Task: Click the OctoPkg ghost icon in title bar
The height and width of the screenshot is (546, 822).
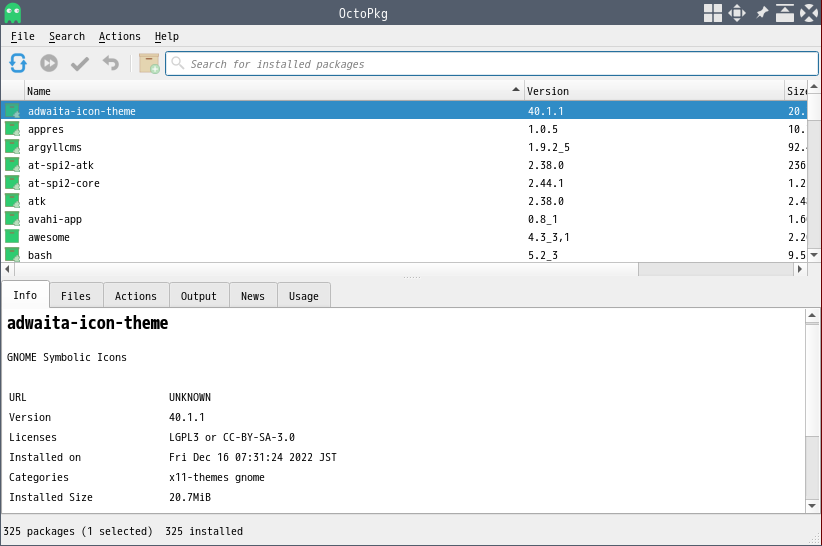Action: point(13,13)
